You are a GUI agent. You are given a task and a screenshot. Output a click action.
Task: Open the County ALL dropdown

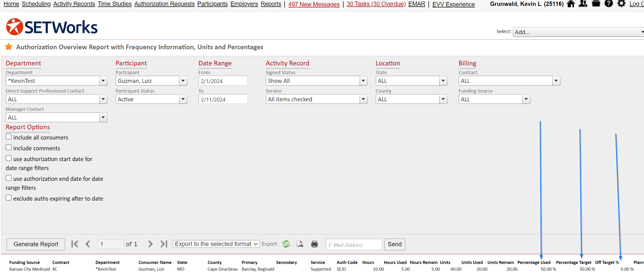(411, 99)
